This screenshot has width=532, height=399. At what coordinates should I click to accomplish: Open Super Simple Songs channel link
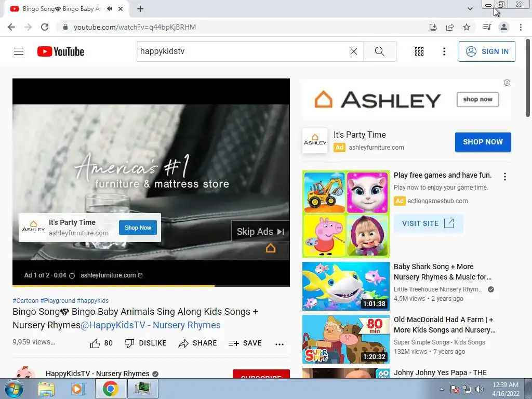point(440,342)
